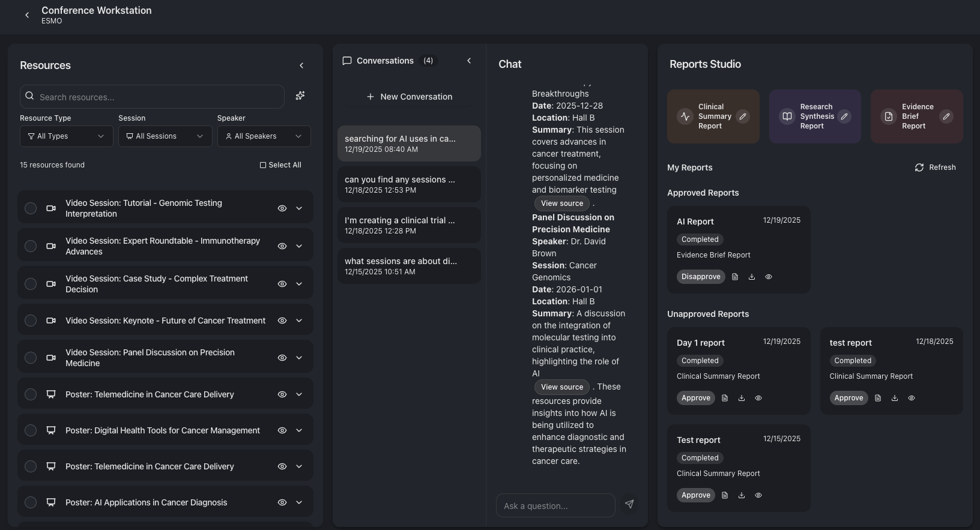This screenshot has height=530, width=980.
Task: Check the Select All checkbox
Action: point(263,165)
